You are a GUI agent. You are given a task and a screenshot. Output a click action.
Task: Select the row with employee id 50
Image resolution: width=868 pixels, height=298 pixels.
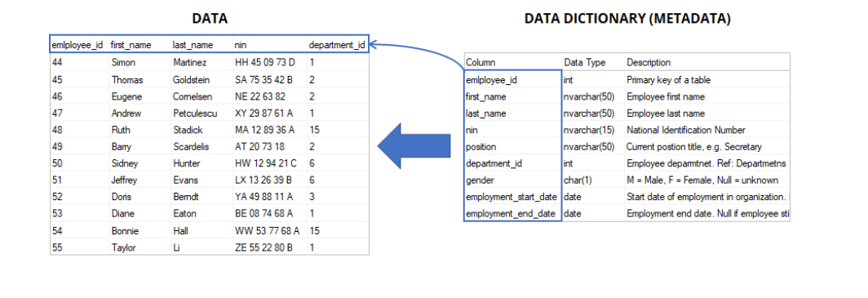point(209,163)
